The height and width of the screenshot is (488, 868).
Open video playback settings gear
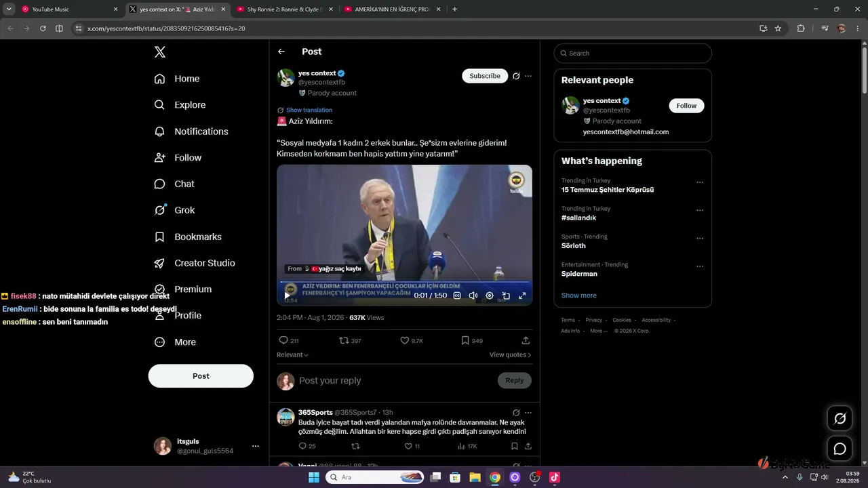490,296
